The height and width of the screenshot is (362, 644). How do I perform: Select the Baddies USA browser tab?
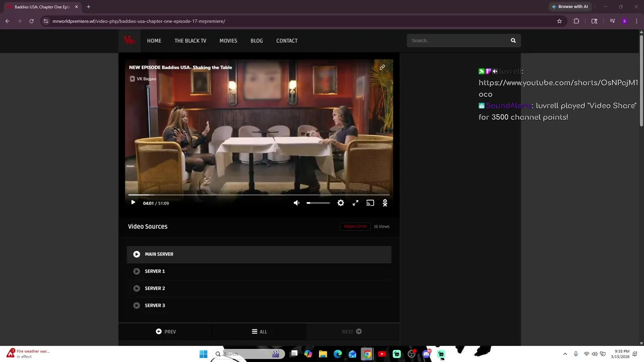pos(41,7)
